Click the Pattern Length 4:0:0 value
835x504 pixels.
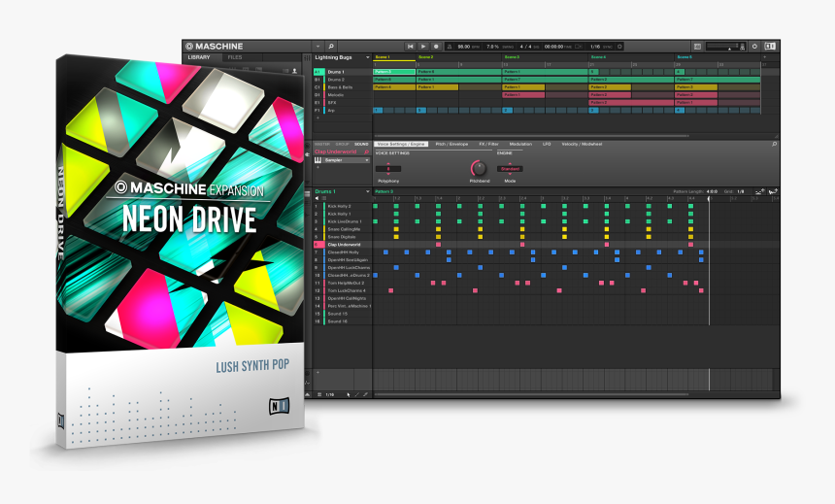(x=712, y=191)
